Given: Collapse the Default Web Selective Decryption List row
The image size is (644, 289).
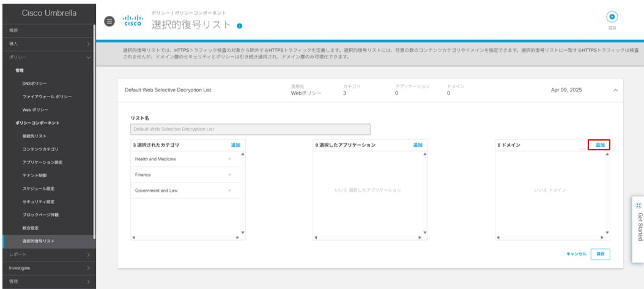Looking at the screenshot, I should point(615,90).
